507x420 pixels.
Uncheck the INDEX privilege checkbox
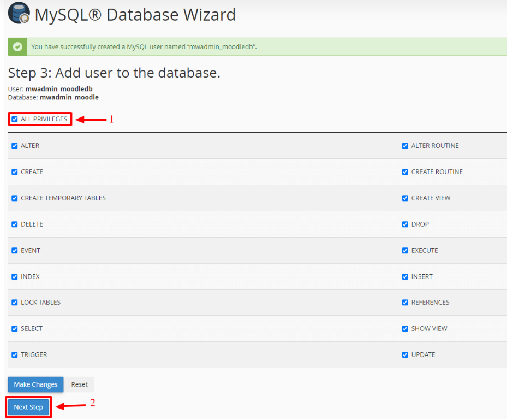pos(15,277)
